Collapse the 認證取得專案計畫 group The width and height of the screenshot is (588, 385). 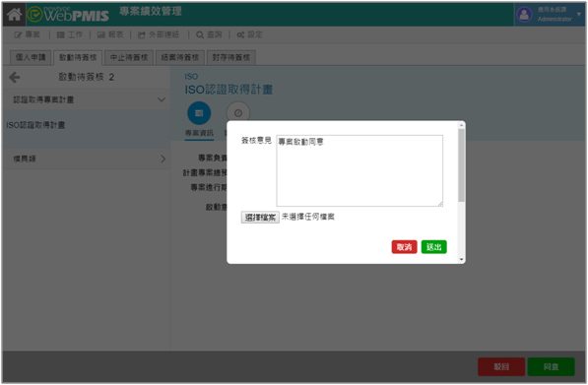(x=87, y=99)
